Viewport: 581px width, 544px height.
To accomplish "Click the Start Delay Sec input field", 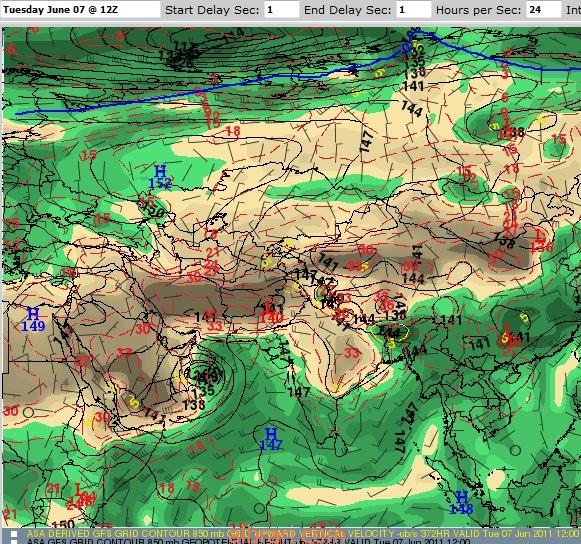I will pyautogui.click(x=281, y=10).
